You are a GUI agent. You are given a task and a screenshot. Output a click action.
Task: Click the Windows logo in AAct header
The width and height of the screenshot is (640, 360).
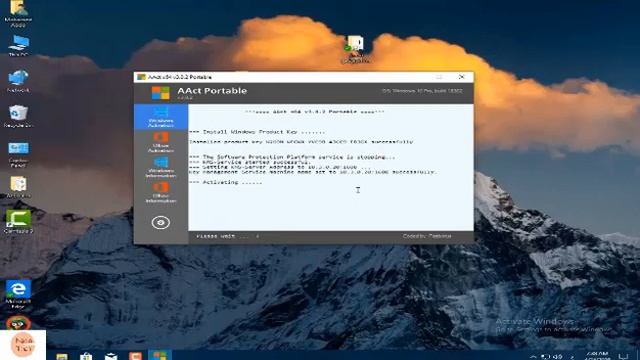pyautogui.click(x=160, y=93)
